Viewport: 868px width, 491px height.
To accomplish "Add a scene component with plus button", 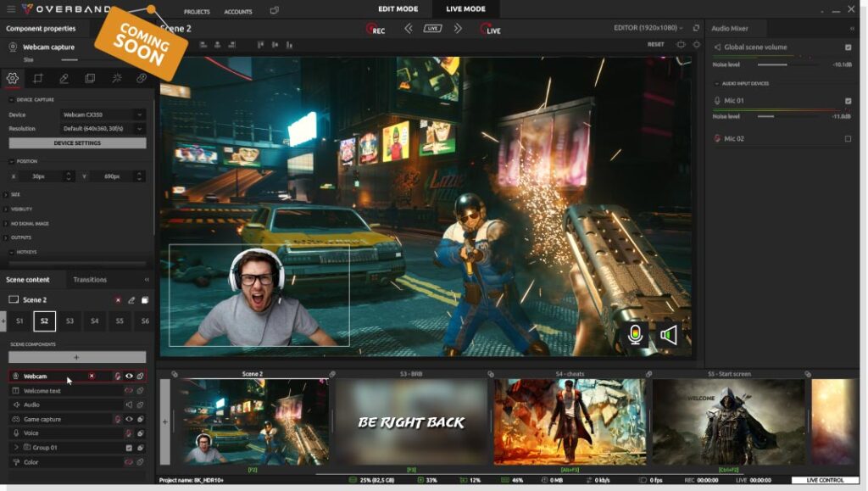I will click(x=77, y=357).
